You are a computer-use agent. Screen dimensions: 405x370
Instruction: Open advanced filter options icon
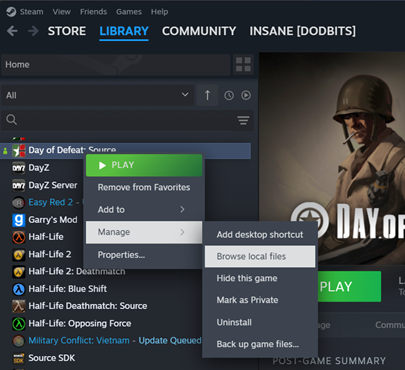tap(243, 120)
